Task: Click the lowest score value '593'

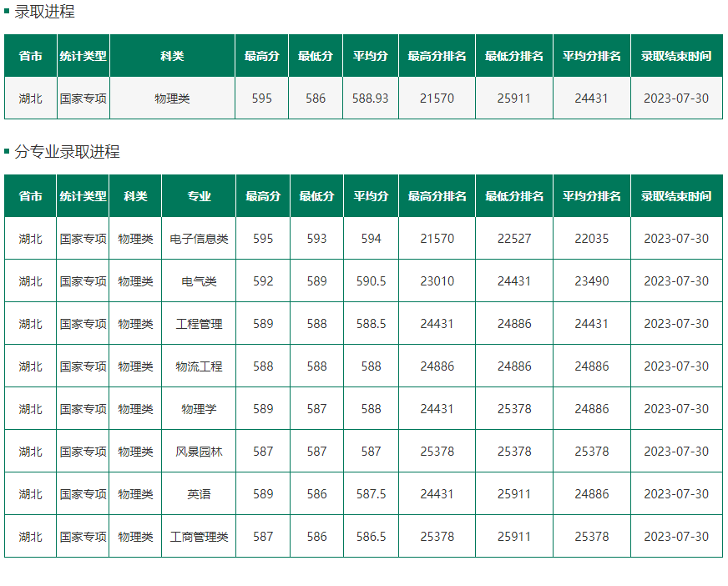Action: pyautogui.click(x=316, y=239)
